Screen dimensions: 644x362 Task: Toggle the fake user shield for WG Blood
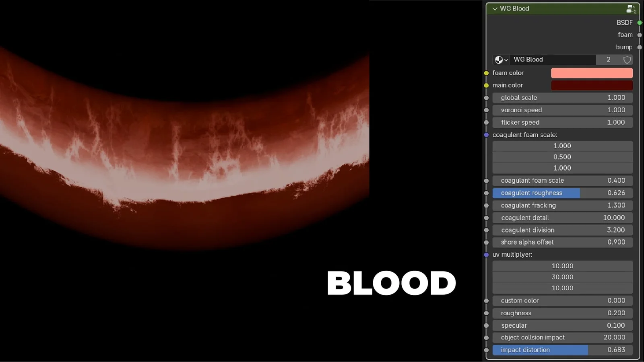627,60
